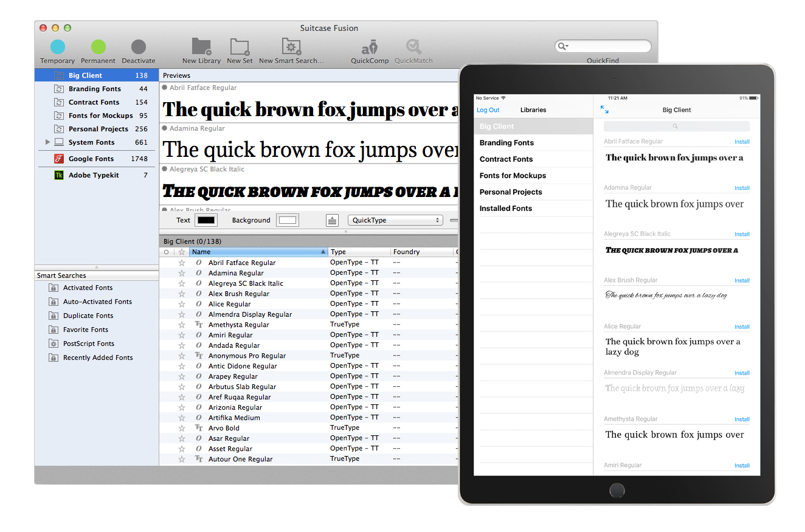Click the TrueType icon beside Autour One Regular
The image size is (805, 532).
[199, 459]
